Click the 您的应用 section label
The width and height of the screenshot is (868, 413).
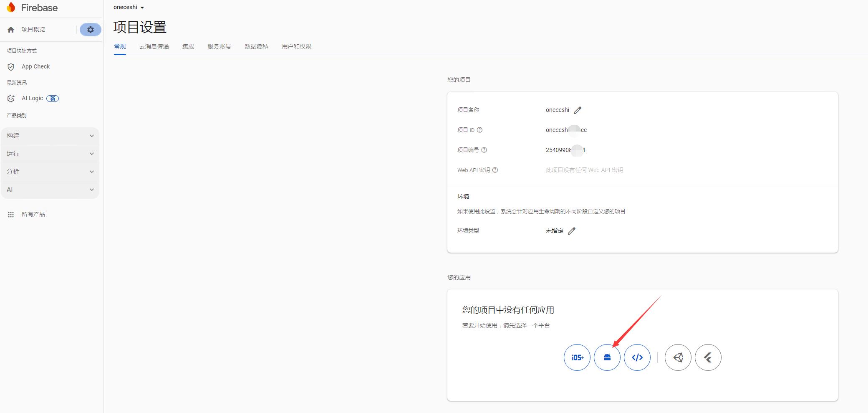[459, 277]
